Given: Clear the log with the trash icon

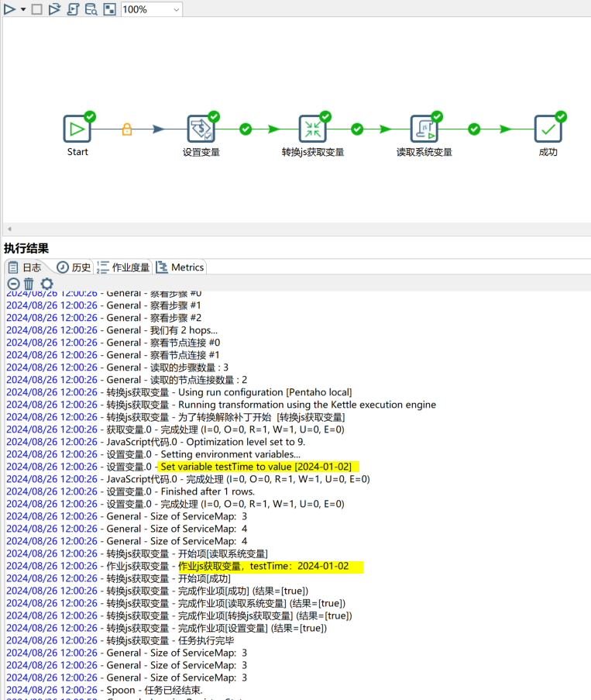Looking at the screenshot, I should (x=29, y=284).
